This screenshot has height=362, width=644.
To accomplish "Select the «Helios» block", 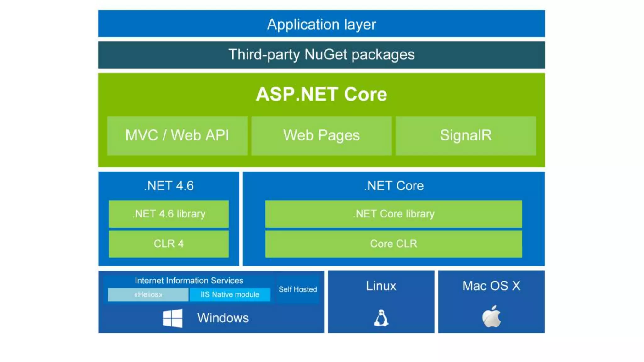I will [x=148, y=295].
